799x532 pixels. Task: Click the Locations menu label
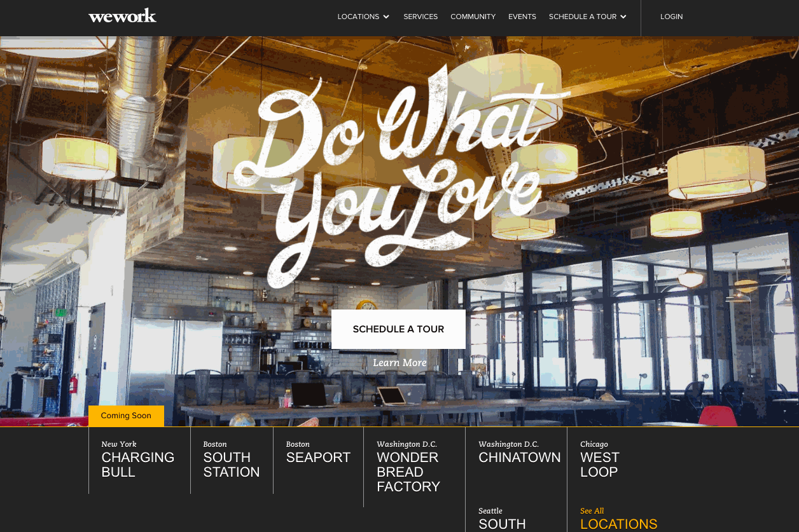point(358,17)
